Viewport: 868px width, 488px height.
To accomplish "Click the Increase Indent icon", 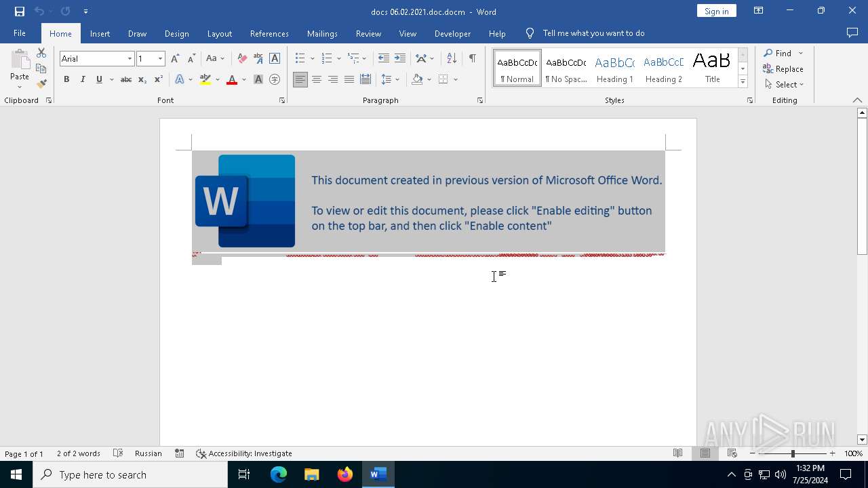I will 400,58.
